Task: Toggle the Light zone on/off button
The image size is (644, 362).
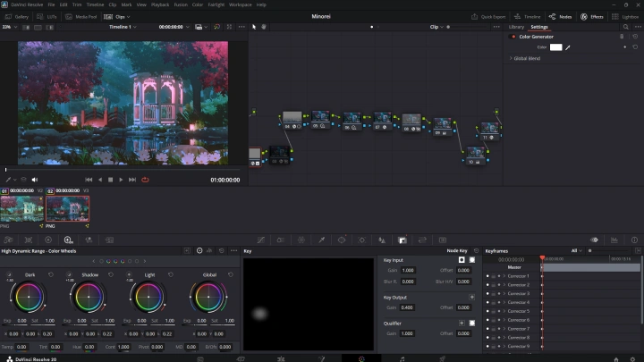Action: [129, 274]
